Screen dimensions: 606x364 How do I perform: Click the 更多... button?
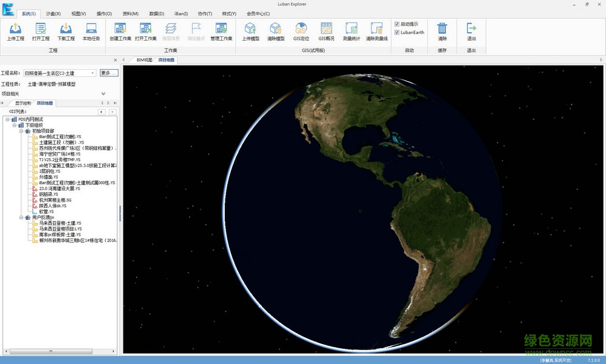108,73
